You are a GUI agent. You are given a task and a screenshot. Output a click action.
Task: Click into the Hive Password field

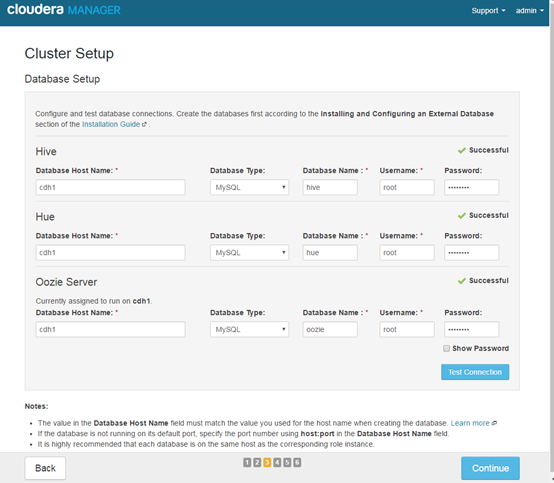(472, 187)
